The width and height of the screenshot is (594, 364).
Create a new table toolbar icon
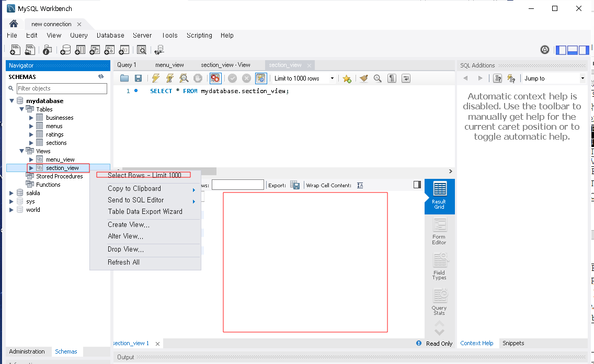click(81, 50)
